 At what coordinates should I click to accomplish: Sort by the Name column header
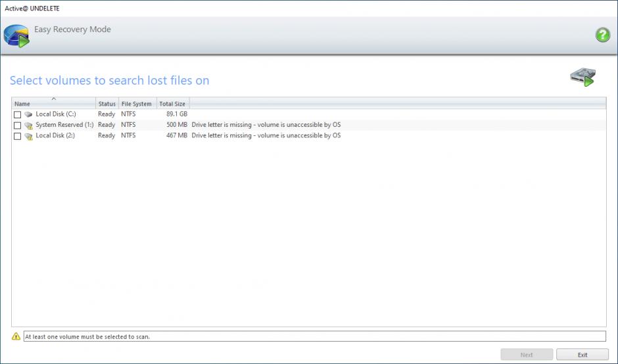pos(54,103)
